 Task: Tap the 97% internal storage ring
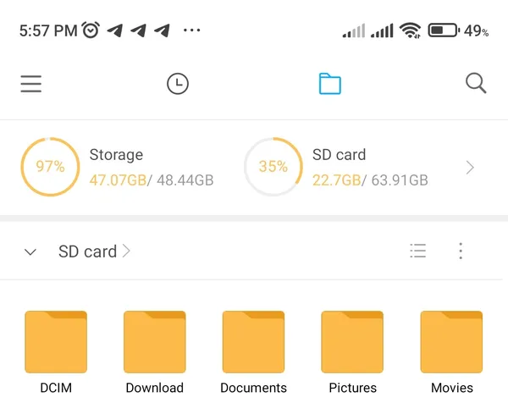[50, 167]
